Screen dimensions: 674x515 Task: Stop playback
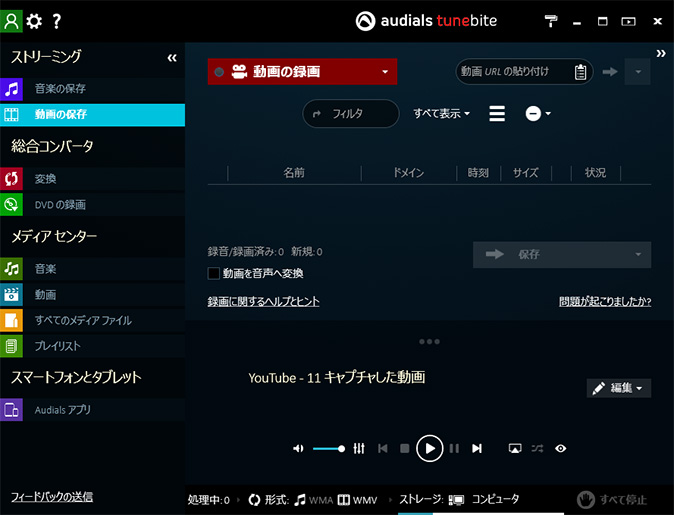click(404, 448)
